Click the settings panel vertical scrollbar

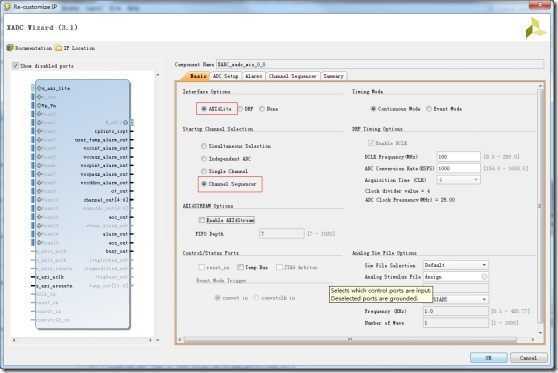(x=540, y=205)
